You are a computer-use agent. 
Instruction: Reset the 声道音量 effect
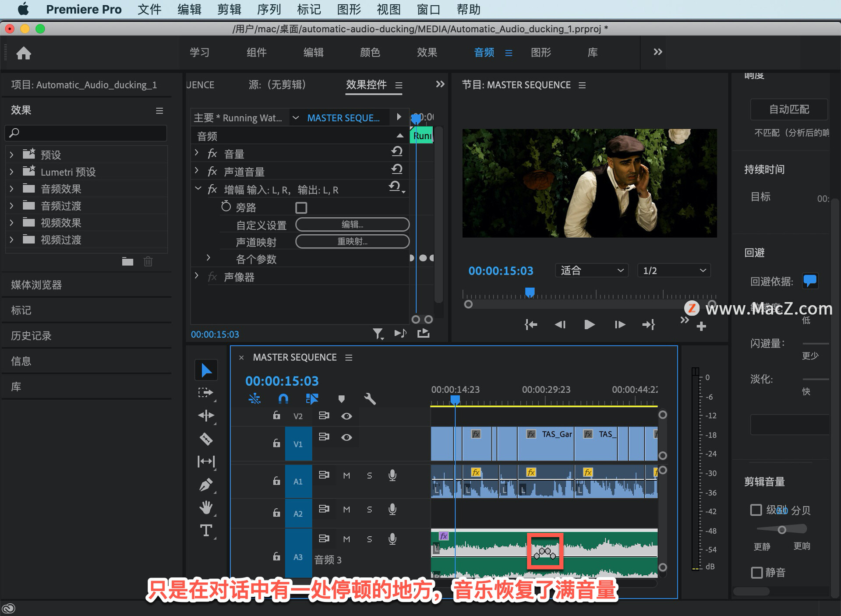click(x=397, y=169)
